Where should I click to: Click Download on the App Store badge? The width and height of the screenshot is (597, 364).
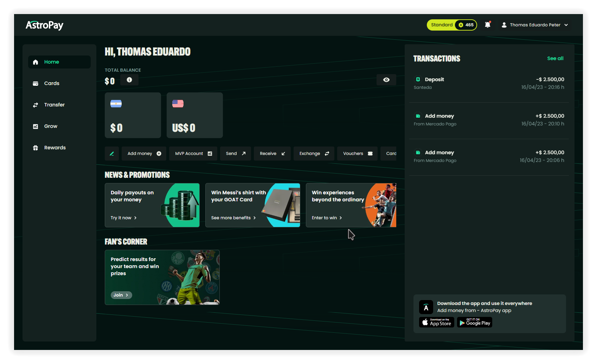click(437, 322)
